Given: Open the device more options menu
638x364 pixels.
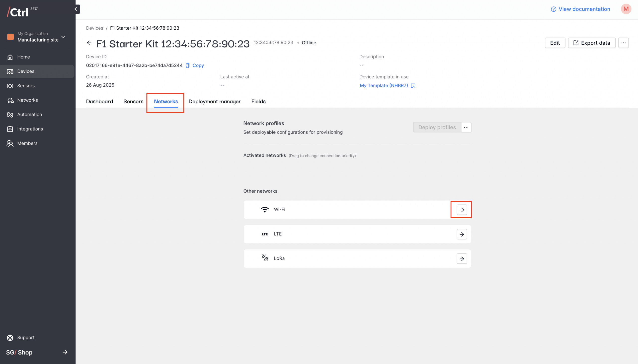Looking at the screenshot, I should 623,43.
